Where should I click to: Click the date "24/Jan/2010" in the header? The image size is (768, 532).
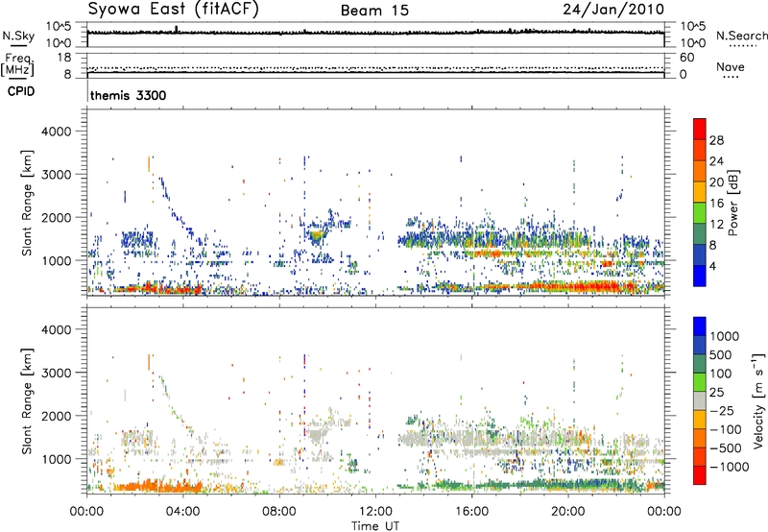pyautogui.click(x=613, y=9)
